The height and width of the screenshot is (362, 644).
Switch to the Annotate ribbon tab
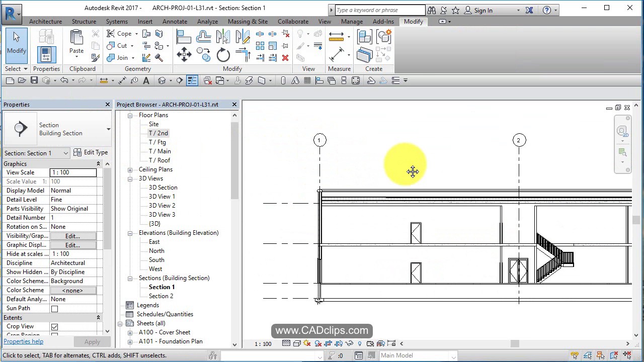click(175, 21)
